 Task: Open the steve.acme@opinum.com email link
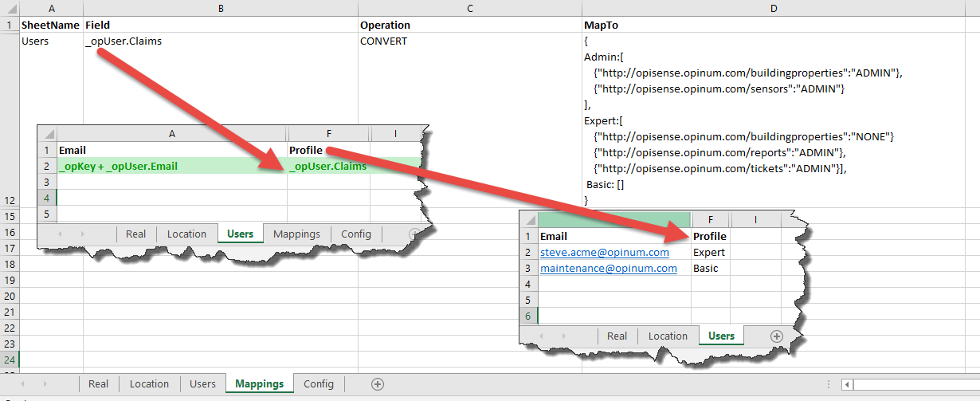pyautogui.click(x=604, y=253)
